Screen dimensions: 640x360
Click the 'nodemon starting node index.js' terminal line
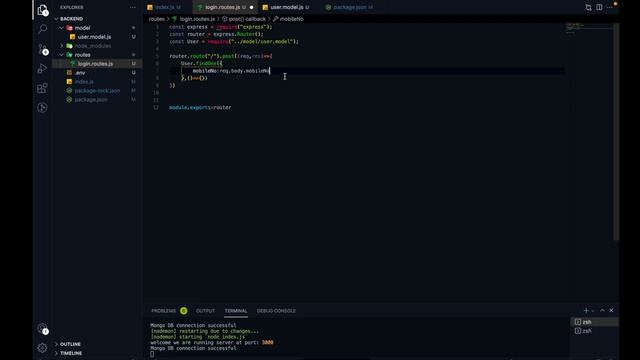tap(198, 337)
